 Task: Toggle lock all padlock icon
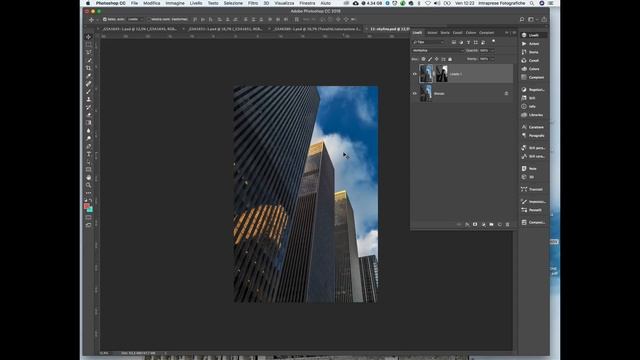point(450,59)
